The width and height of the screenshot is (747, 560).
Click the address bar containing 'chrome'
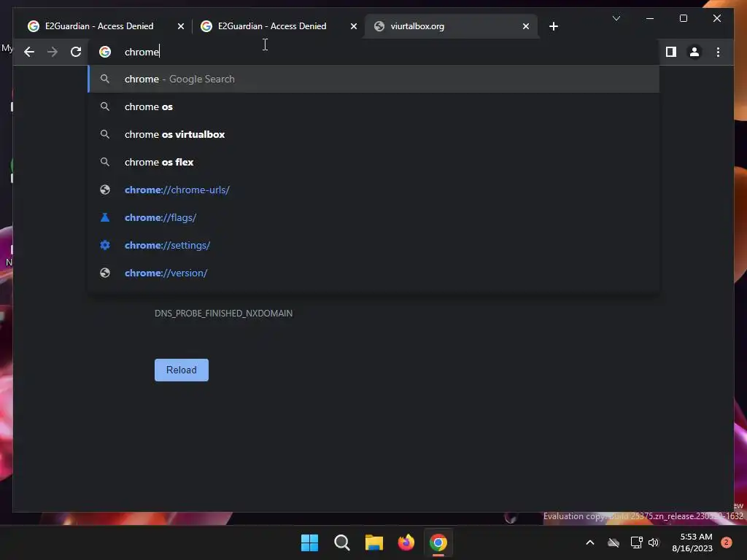374,52
